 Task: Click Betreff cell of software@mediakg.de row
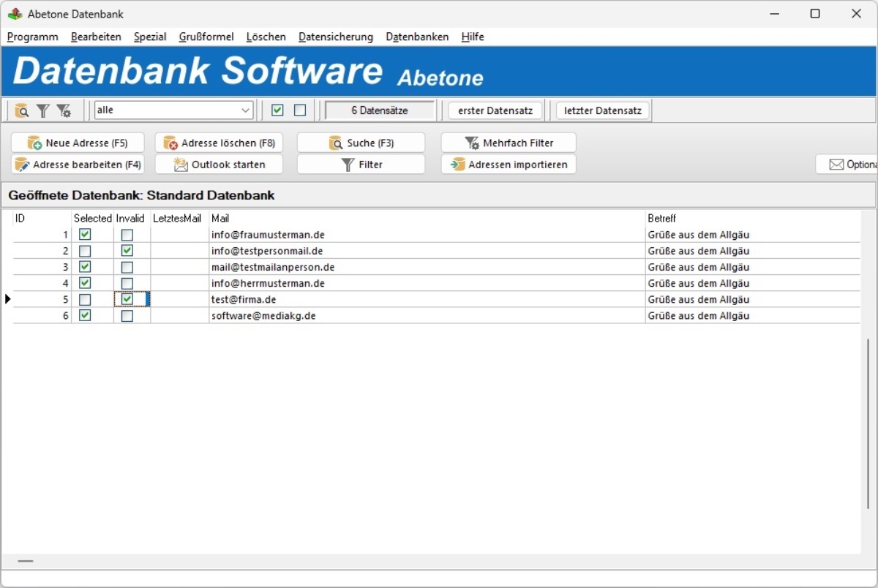click(x=753, y=315)
